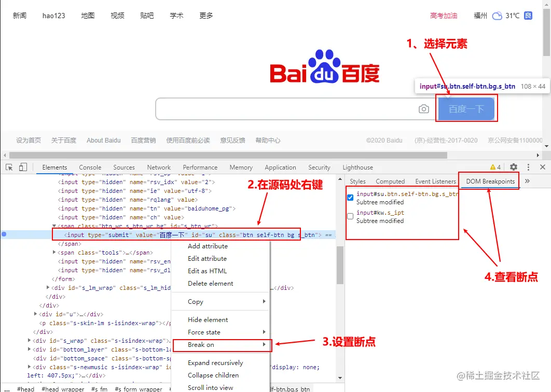551x392 pixels.
Task: Open DevTools settings gear
Action: point(514,167)
